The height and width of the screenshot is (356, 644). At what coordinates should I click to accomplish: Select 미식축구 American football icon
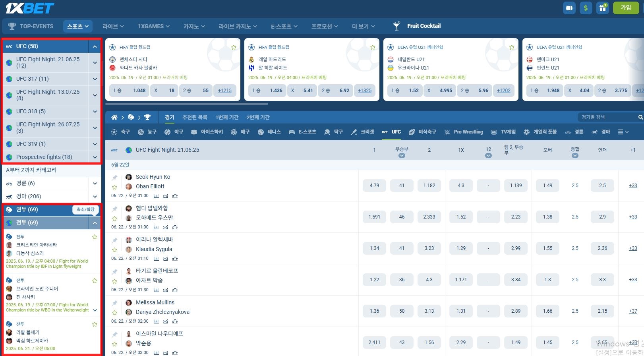[x=422, y=132]
